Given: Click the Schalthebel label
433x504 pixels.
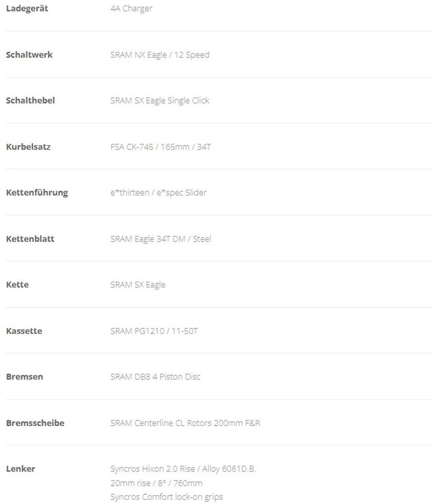Looking at the screenshot, I should 30,100.
